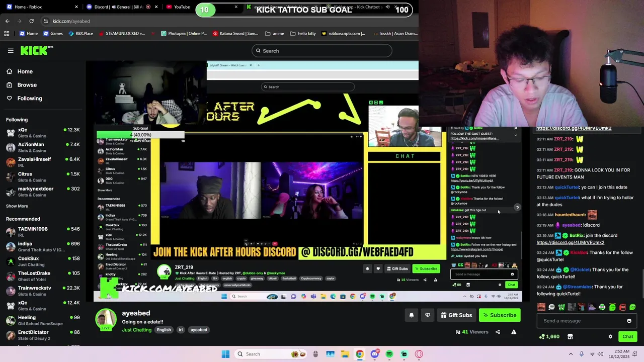Reload the page
The width and height of the screenshot is (644, 362).
31,21
